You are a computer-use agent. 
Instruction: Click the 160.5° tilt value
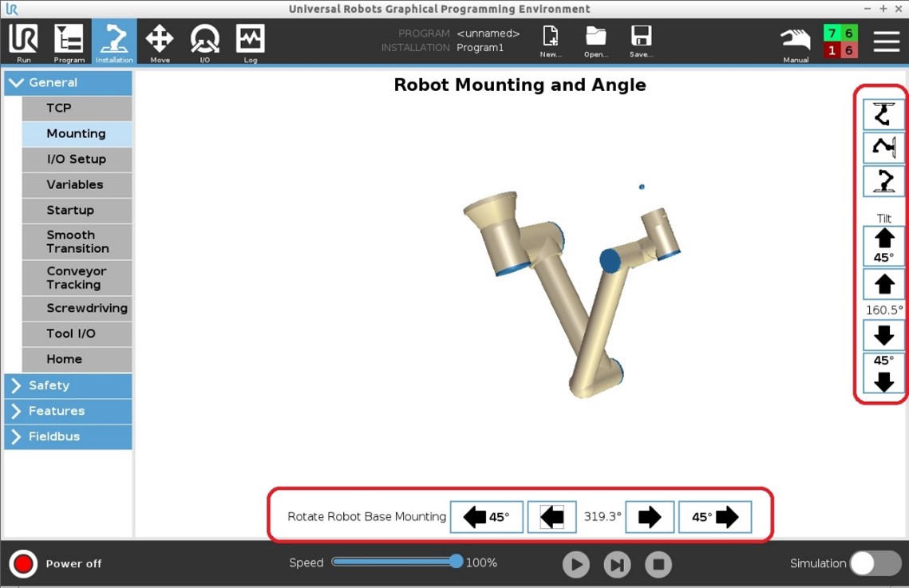tap(884, 310)
